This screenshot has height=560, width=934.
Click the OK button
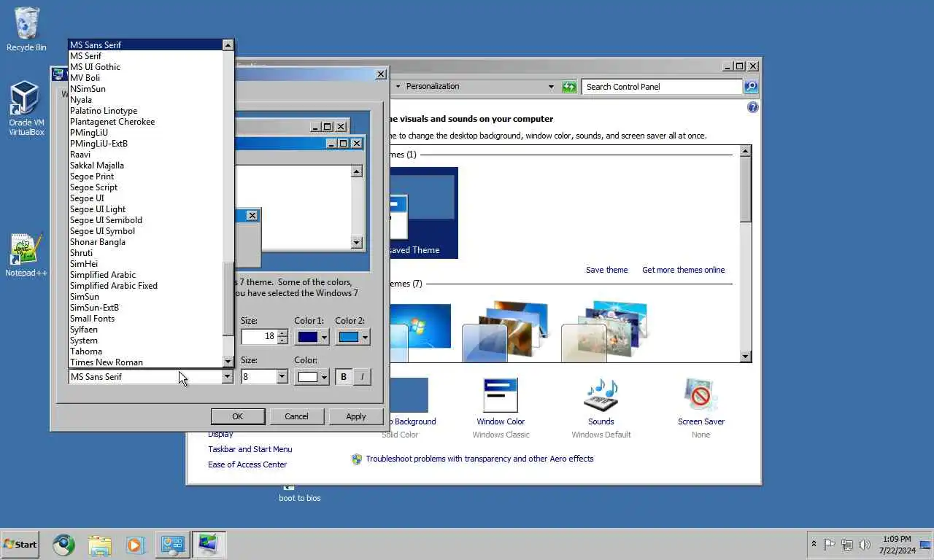click(238, 416)
